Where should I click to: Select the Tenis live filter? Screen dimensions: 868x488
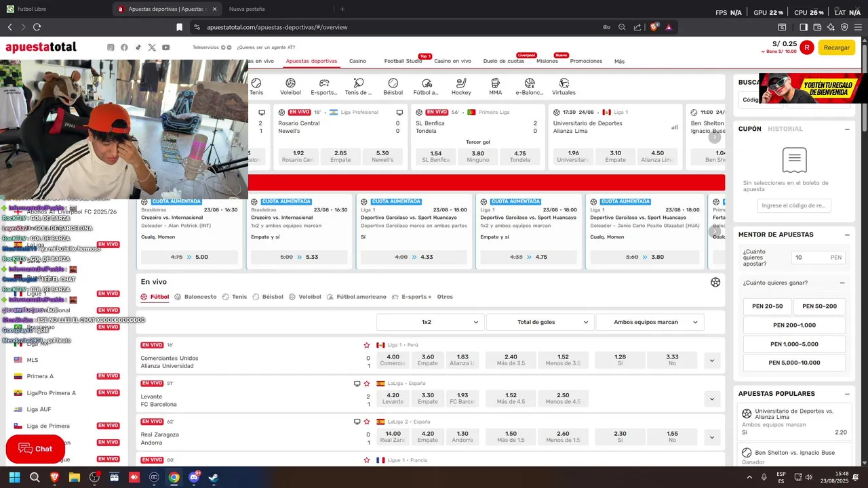235,297
